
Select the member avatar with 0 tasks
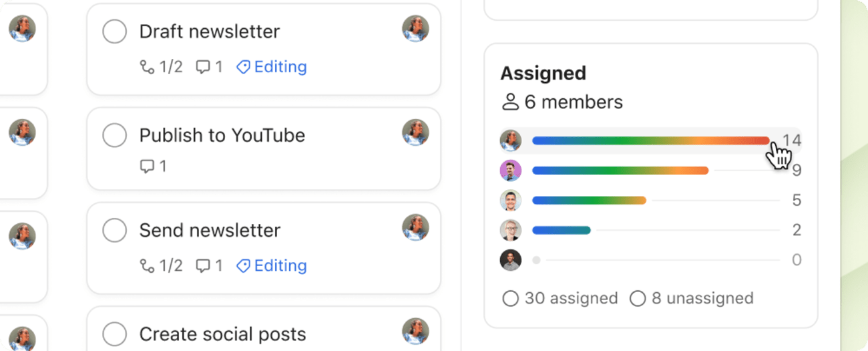tap(511, 260)
